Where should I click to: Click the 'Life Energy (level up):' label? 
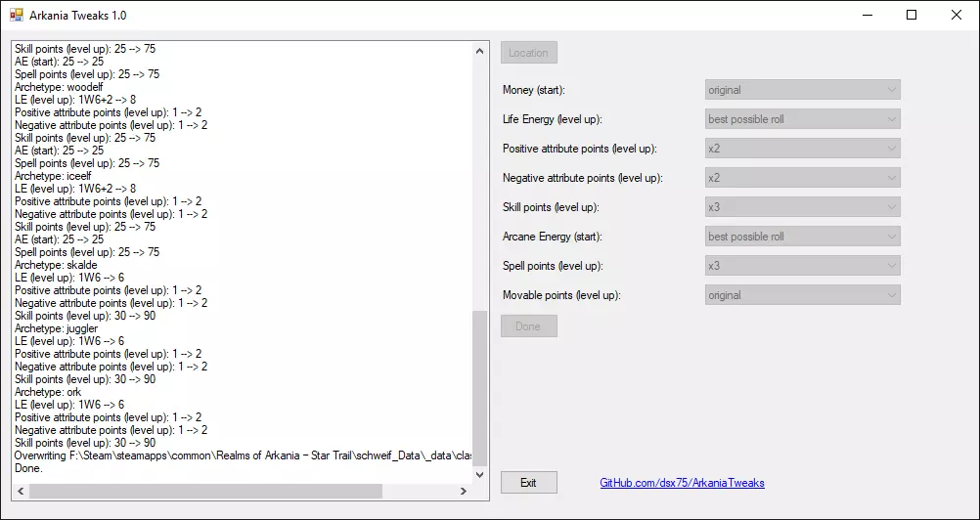(553, 119)
